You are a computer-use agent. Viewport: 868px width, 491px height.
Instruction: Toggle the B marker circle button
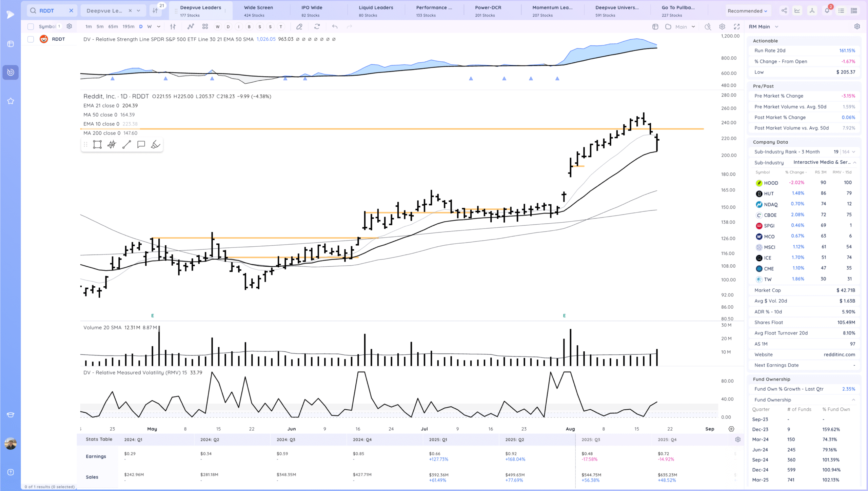coord(249,26)
